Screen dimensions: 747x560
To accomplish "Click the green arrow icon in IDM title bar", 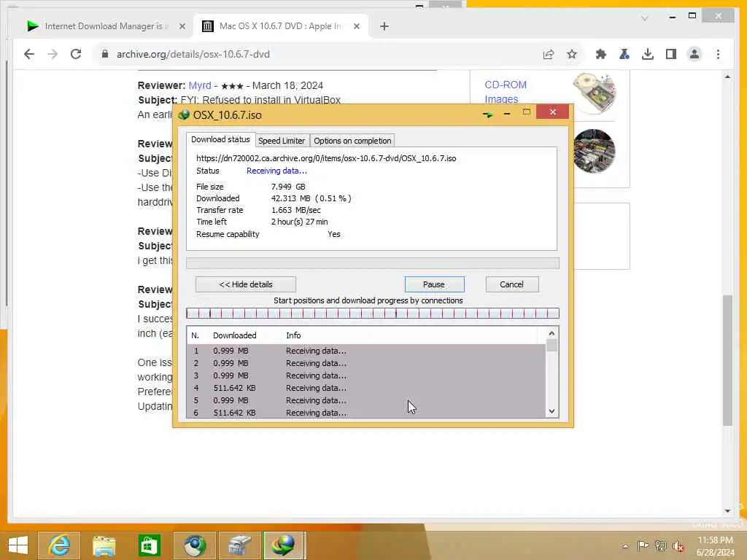I will click(x=487, y=114).
